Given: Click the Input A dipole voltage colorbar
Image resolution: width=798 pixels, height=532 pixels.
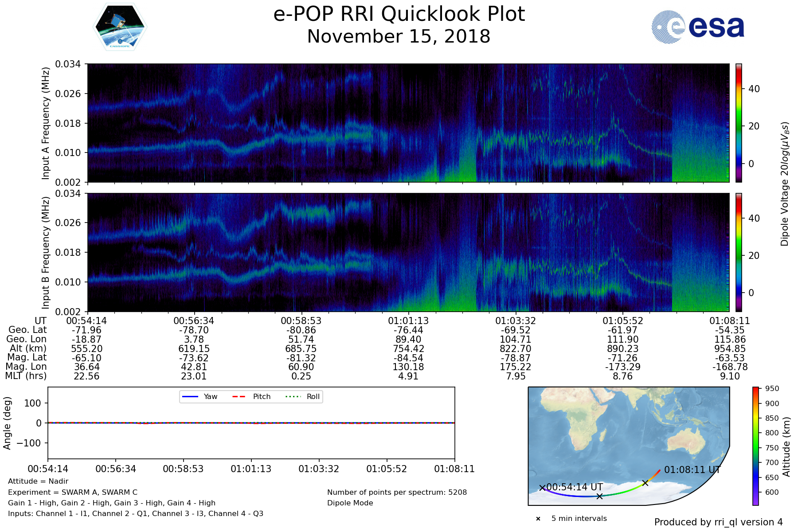Looking at the screenshot, I should pyautogui.click(x=739, y=123).
